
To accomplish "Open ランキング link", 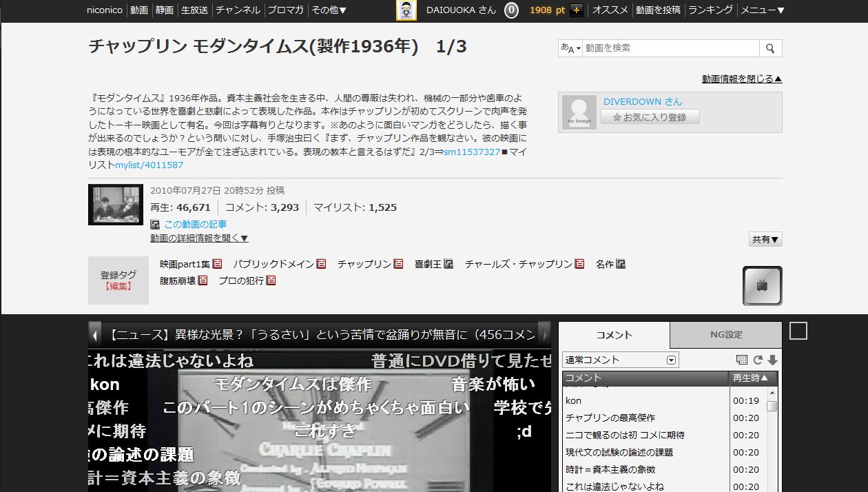I will pyautogui.click(x=710, y=10).
